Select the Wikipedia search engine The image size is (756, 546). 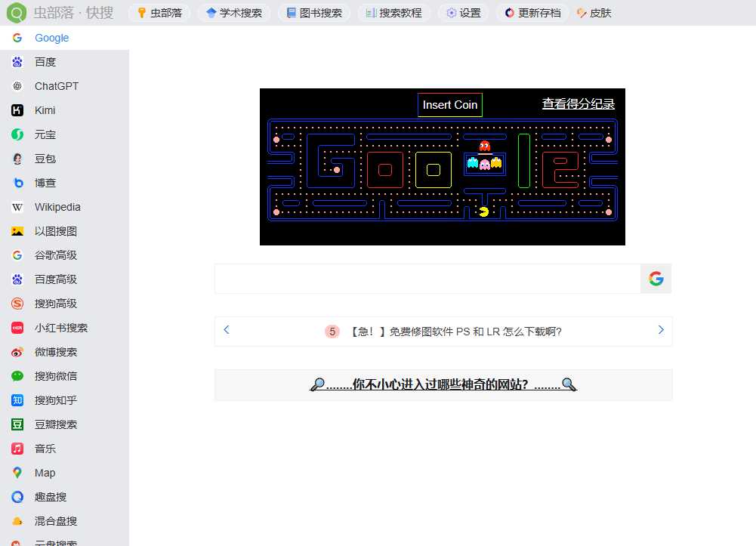[x=57, y=206]
